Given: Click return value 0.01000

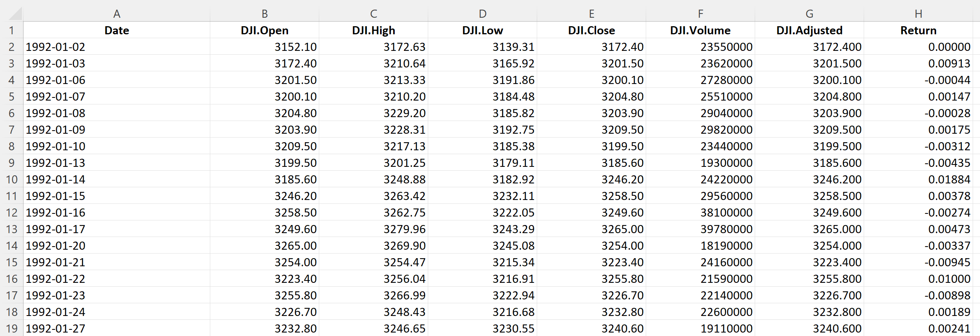Looking at the screenshot, I should click(918, 279).
